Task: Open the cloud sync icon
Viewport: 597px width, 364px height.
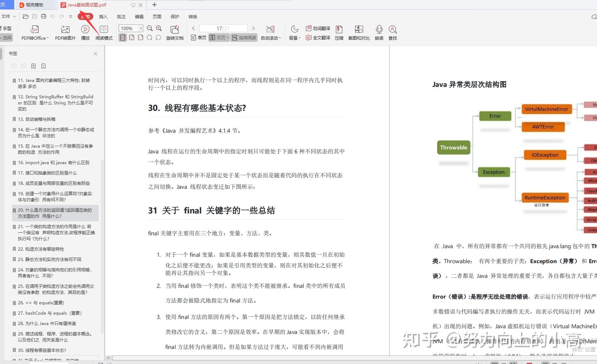Action: (x=594, y=17)
